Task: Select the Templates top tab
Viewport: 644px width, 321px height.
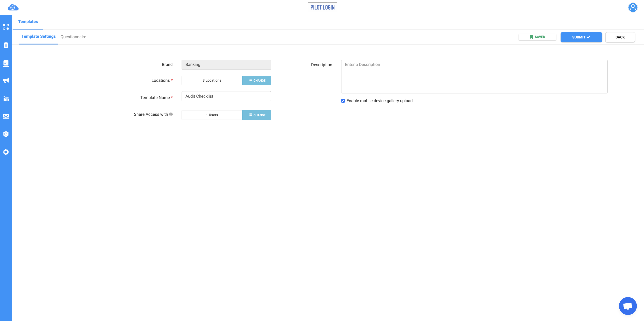Action: point(28,22)
